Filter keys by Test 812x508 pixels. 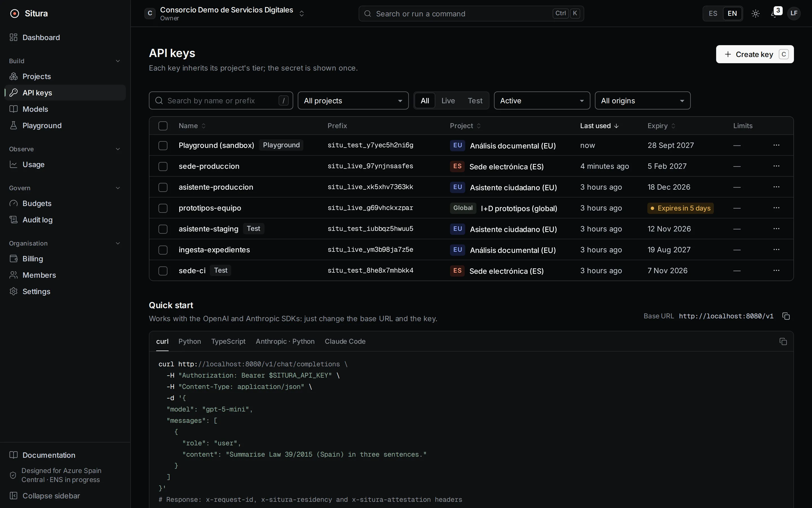coord(475,100)
